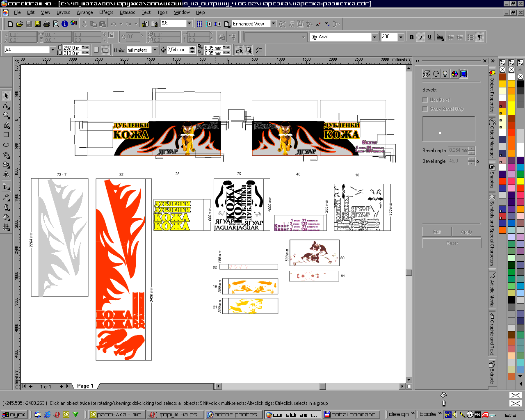Image resolution: width=525 pixels, height=420 pixels.
Task: Switch to Adobe Photoshop taskbar item
Action: click(234, 415)
